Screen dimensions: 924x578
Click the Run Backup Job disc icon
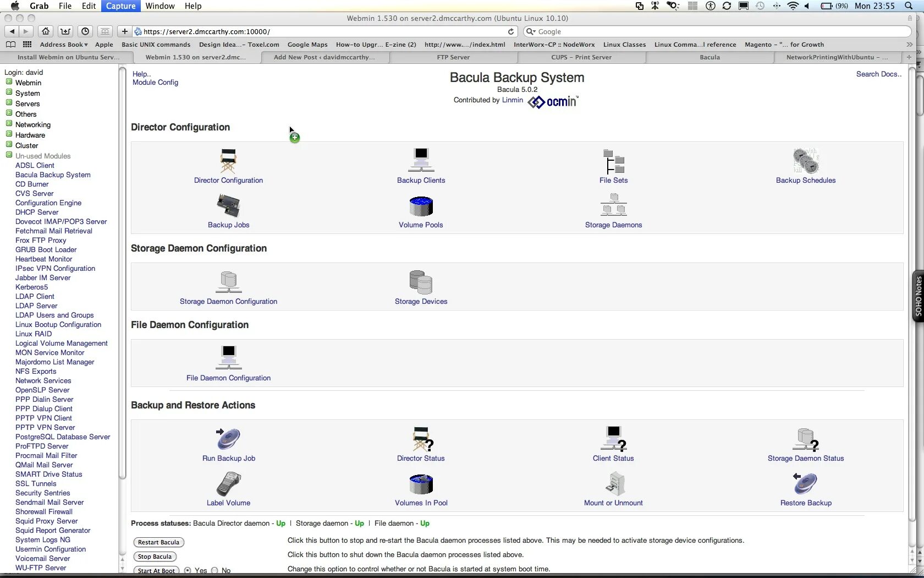pyautogui.click(x=228, y=439)
